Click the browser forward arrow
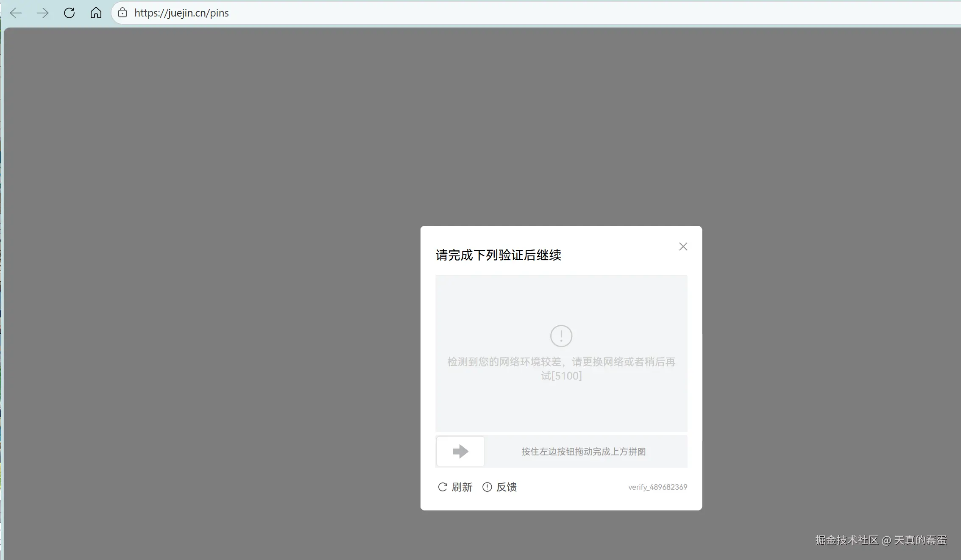This screenshot has height=560, width=961. tap(42, 13)
